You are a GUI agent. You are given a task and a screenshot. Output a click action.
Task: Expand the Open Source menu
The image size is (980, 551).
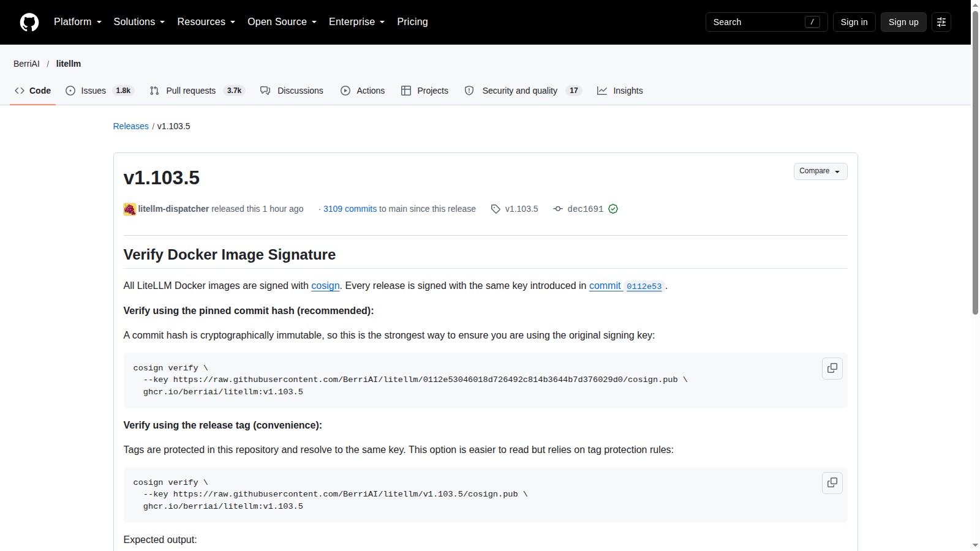[x=282, y=22]
